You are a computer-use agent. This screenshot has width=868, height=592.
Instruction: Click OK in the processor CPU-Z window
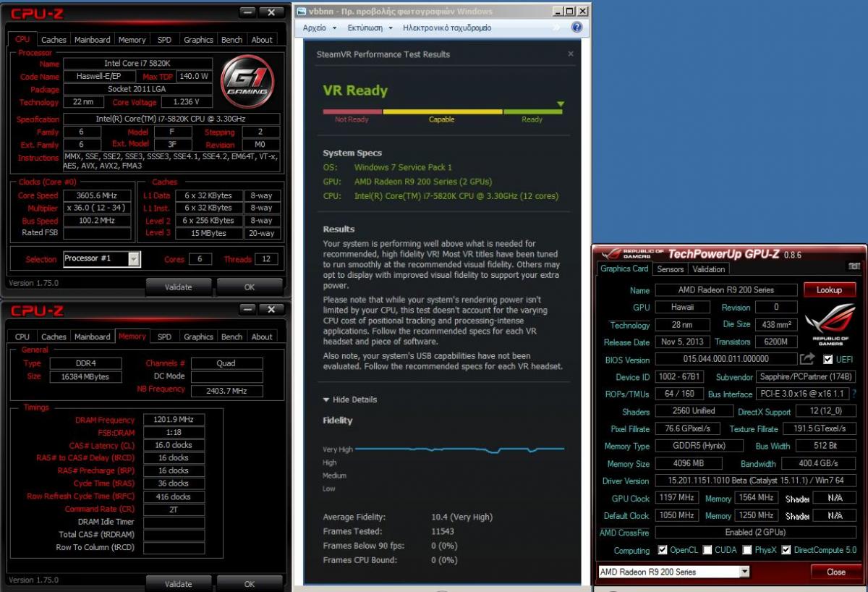[x=250, y=287]
